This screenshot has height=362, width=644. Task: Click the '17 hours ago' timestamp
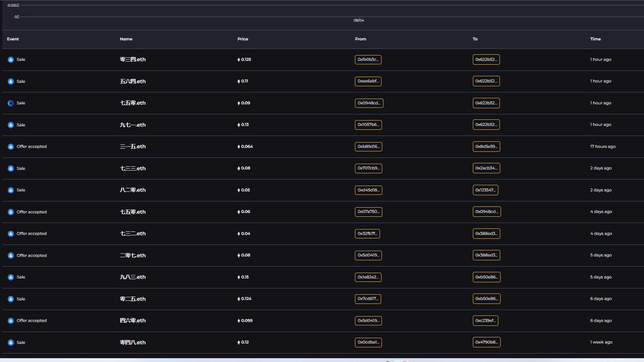603,146
